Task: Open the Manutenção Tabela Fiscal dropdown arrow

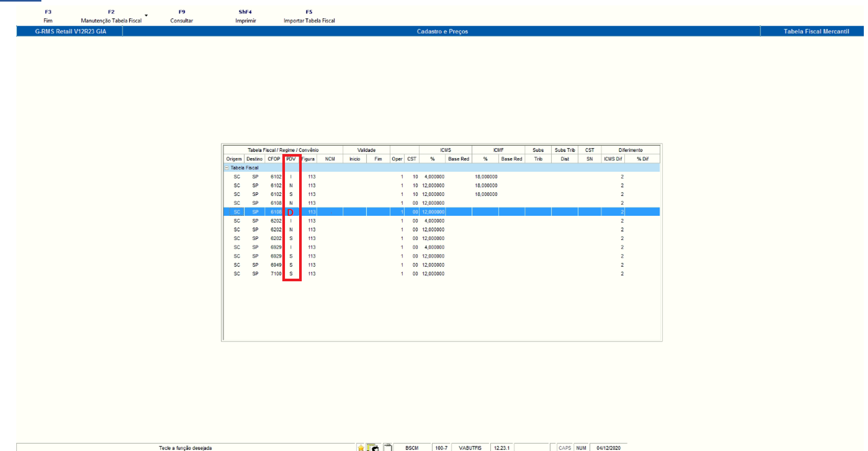Action: point(146,16)
